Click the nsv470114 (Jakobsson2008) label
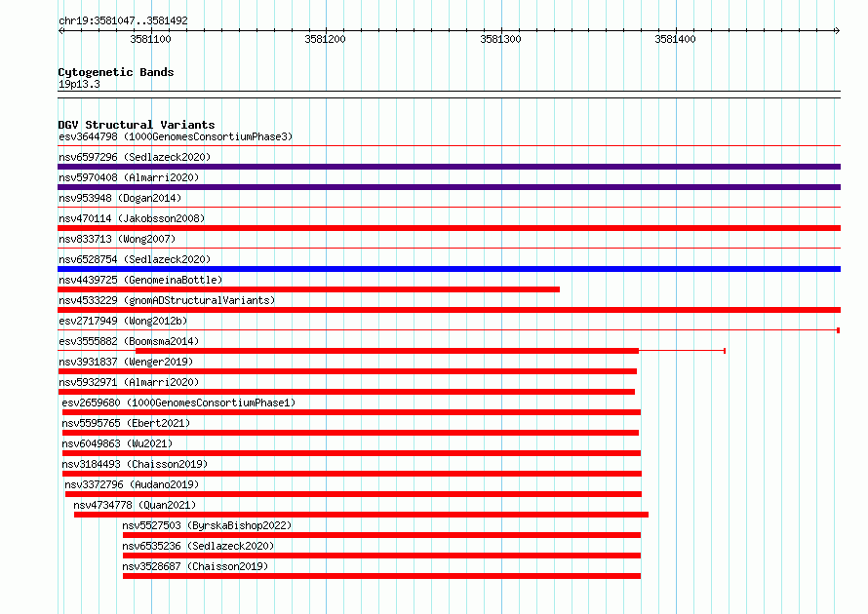The height and width of the screenshot is (614, 868). coord(132,218)
